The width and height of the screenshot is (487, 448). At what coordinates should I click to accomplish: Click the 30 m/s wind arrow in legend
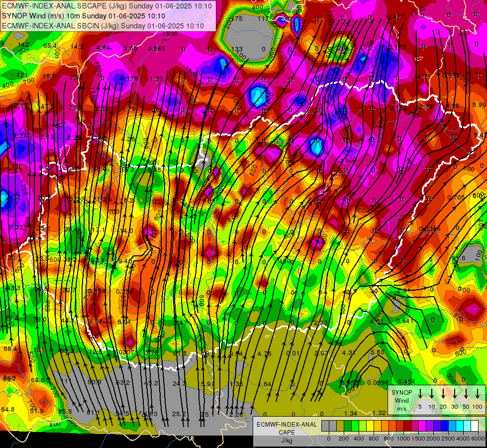(455, 394)
